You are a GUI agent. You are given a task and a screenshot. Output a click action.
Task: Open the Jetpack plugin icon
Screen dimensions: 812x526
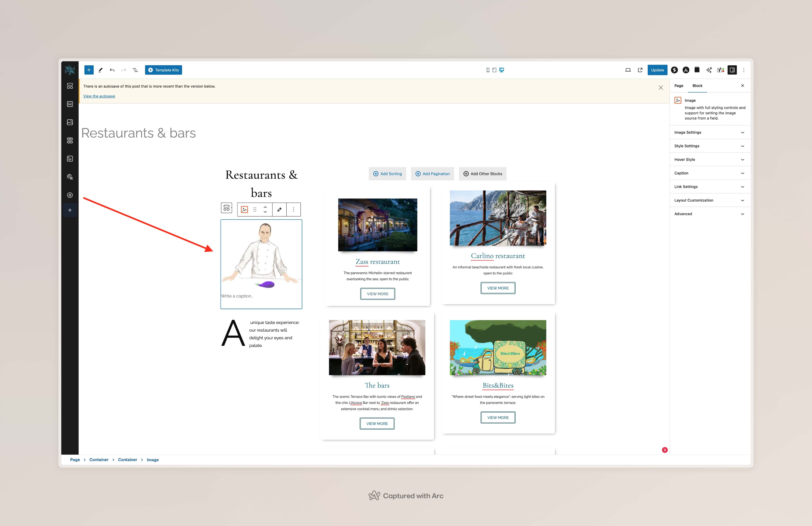coord(697,70)
